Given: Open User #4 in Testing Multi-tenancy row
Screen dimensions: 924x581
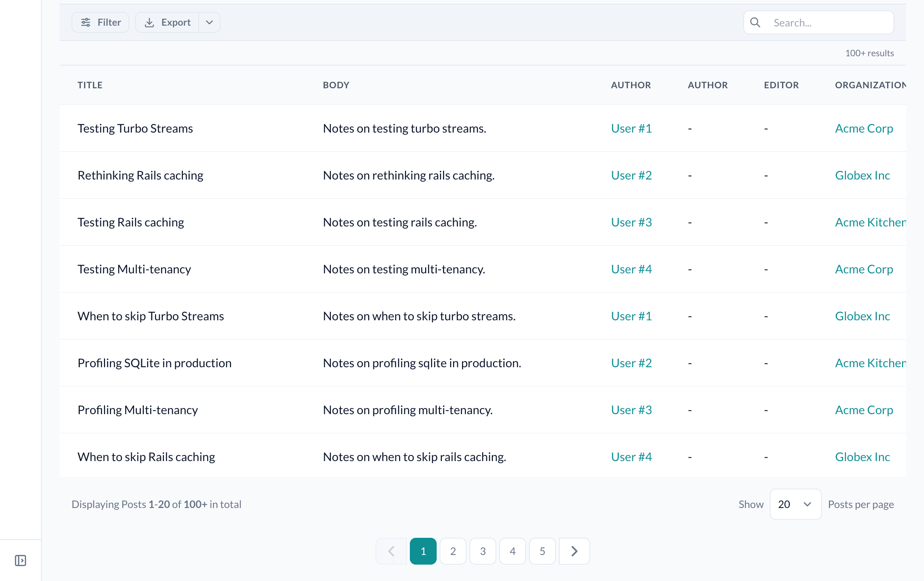Looking at the screenshot, I should (x=631, y=269).
